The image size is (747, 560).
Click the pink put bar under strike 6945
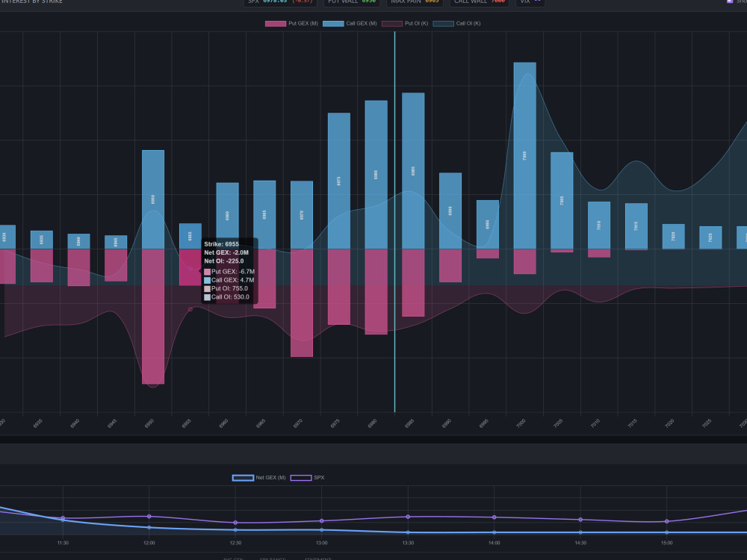(116, 265)
